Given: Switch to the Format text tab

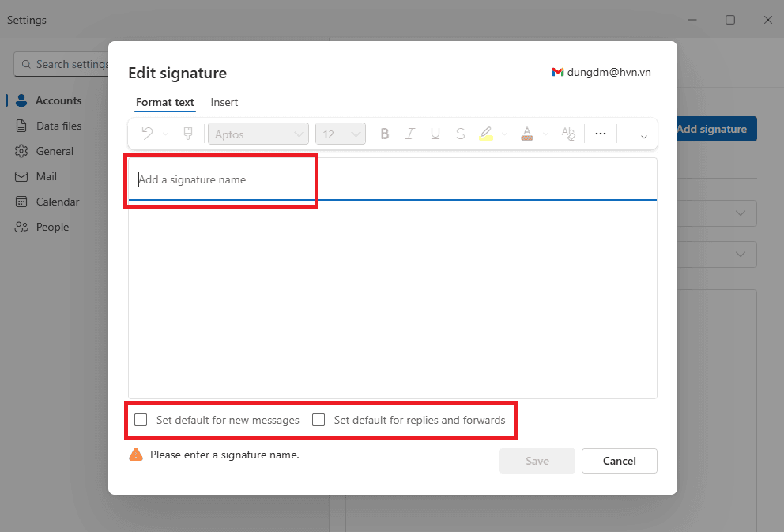Looking at the screenshot, I should pyautogui.click(x=165, y=102).
